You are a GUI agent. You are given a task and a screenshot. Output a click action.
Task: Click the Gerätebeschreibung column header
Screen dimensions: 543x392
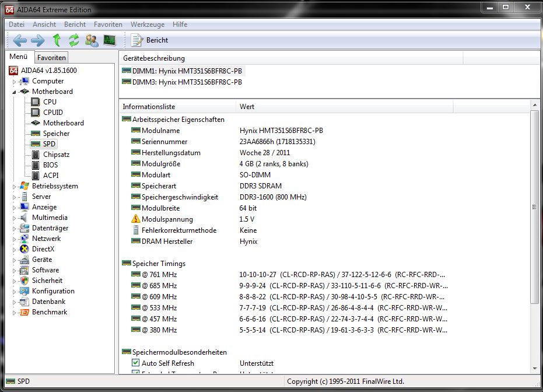pyautogui.click(x=291, y=58)
